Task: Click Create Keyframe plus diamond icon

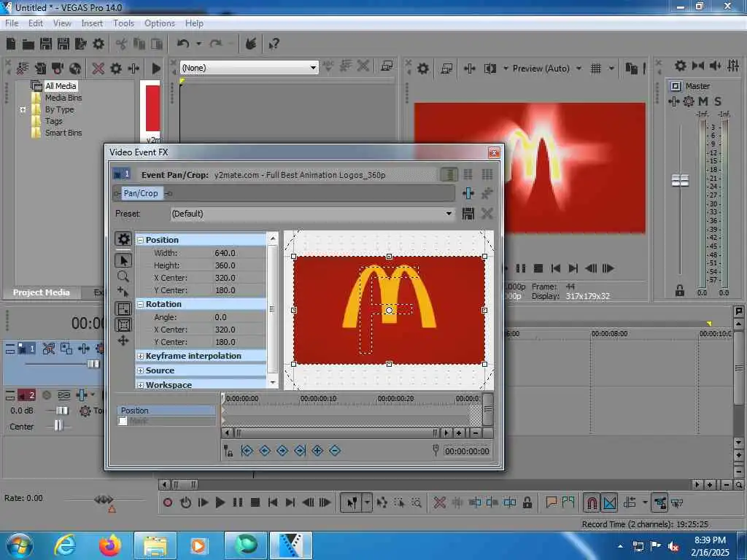Action: pyautogui.click(x=318, y=451)
